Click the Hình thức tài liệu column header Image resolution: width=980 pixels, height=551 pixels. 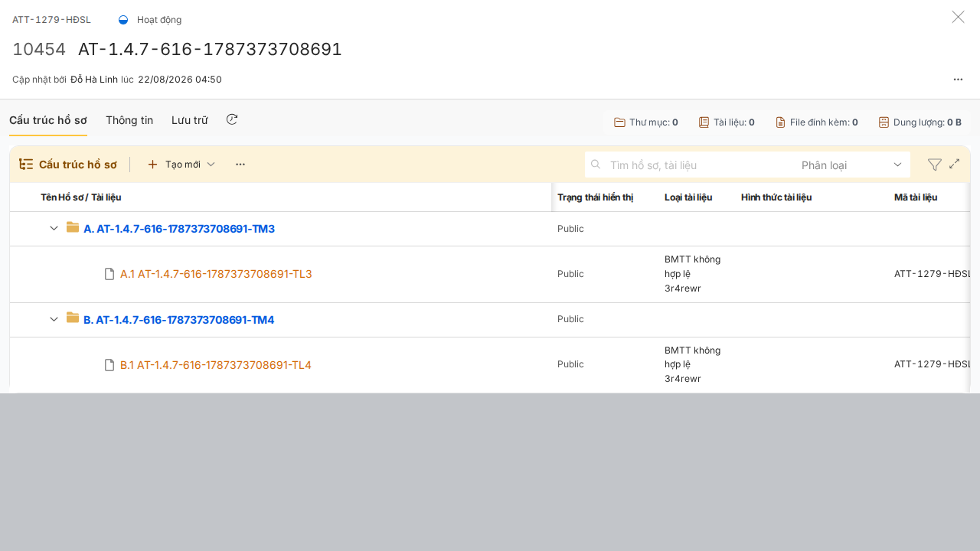(776, 197)
